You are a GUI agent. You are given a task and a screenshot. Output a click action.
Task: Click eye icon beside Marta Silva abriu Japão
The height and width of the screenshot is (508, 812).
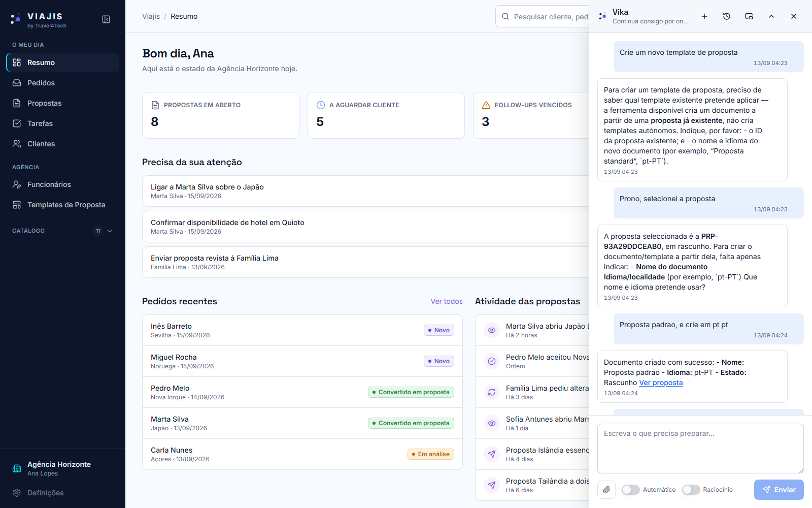492,330
